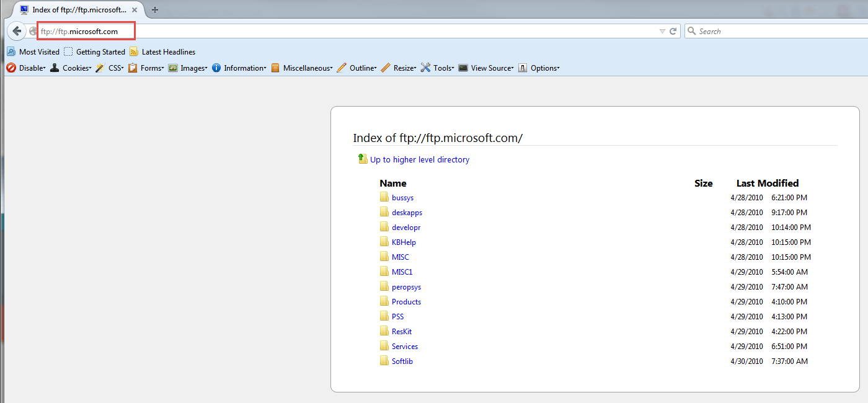Screen dimensions: 868x403
Task: Expand the Cookies toolbar menu
Action: coord(71,68)
